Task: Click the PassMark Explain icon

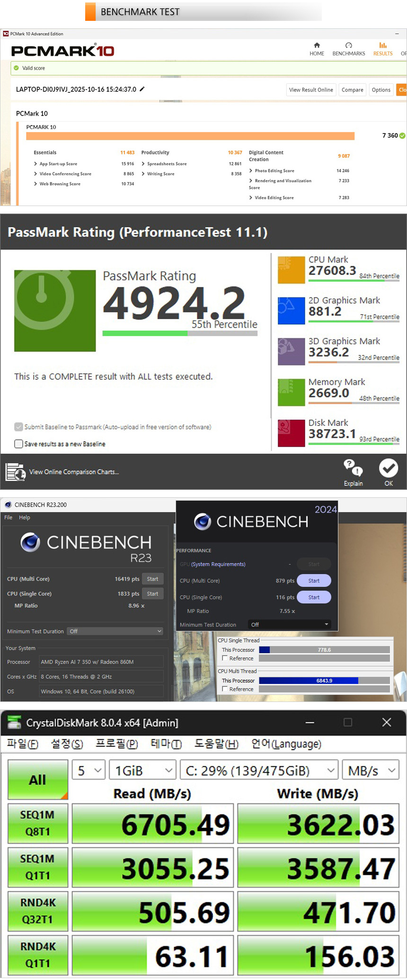Action: coord(353,468)
